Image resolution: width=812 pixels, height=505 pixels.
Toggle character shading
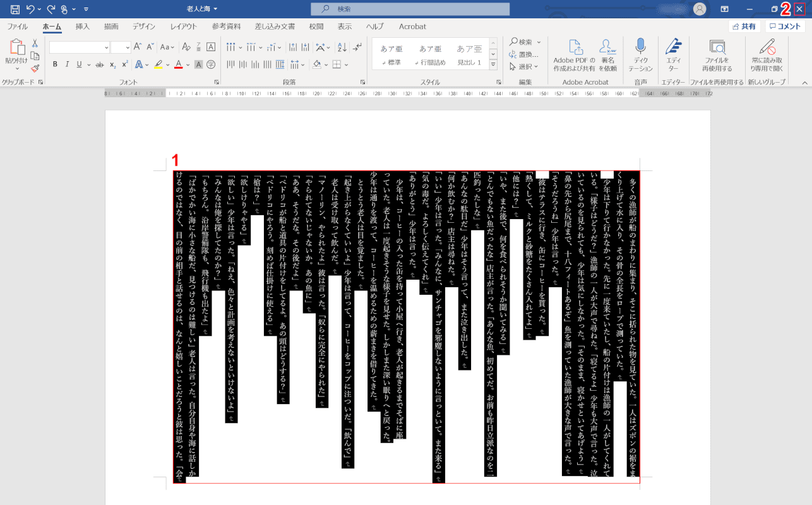(198, 64)
